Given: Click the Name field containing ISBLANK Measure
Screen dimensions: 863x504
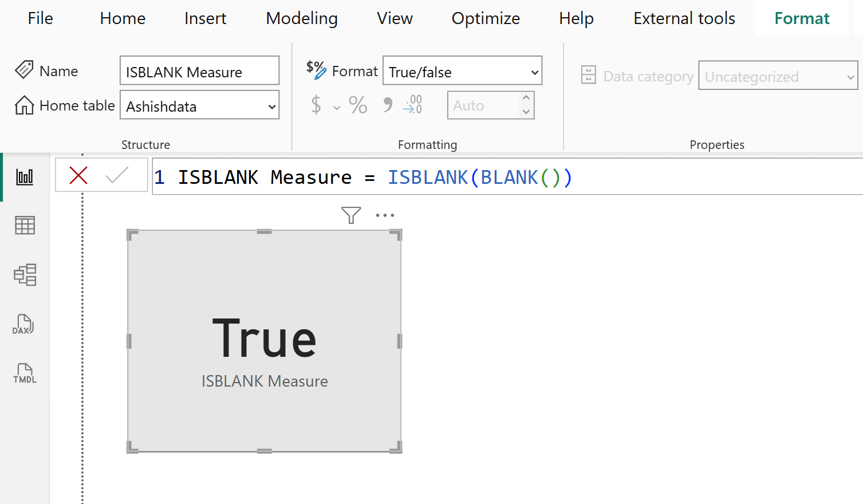Looking at the screenshot, I should (x=199, y=70).
